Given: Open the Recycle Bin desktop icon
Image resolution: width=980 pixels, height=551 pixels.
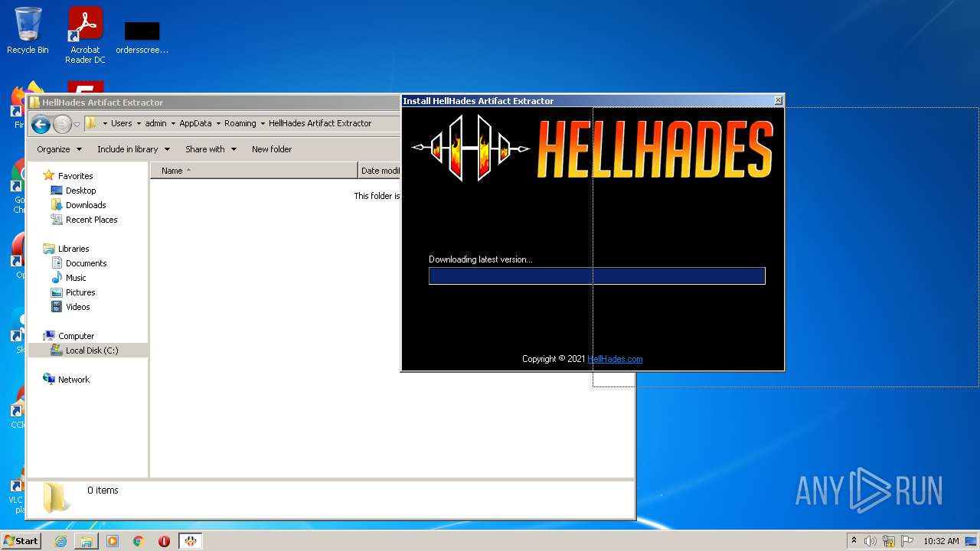Looking at the screenshot, I should click(x=28, y=31).
